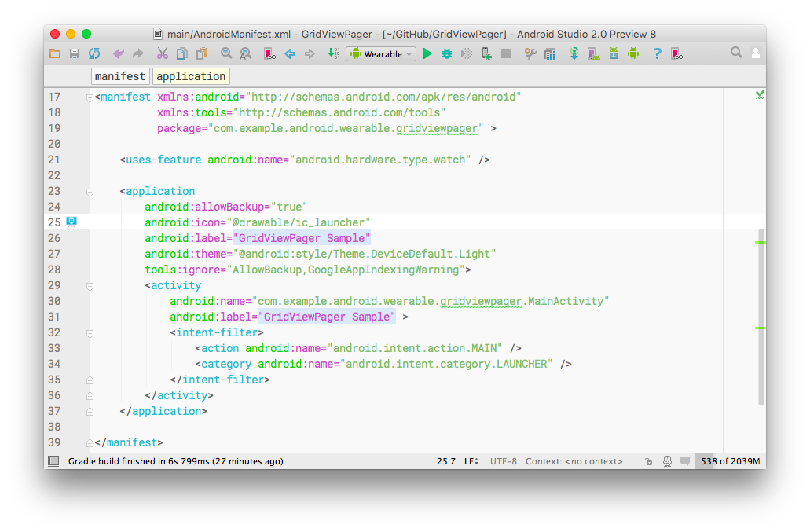Toggle the read-only lock icon in status bar

648,461
